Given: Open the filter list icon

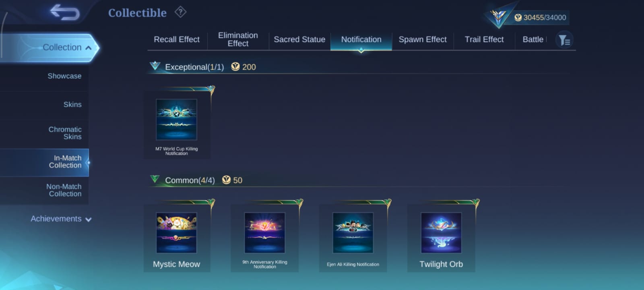Looking at the screenshot, I should (x=564, y=40).
